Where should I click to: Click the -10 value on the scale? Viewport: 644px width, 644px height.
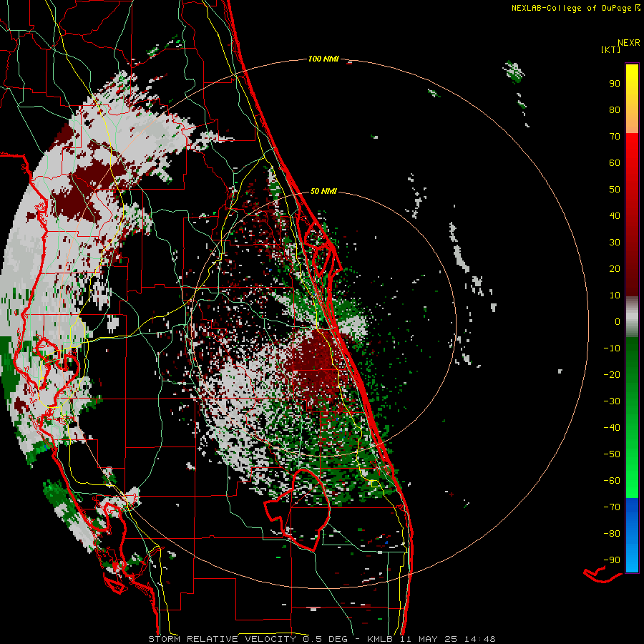click(612, 348)
